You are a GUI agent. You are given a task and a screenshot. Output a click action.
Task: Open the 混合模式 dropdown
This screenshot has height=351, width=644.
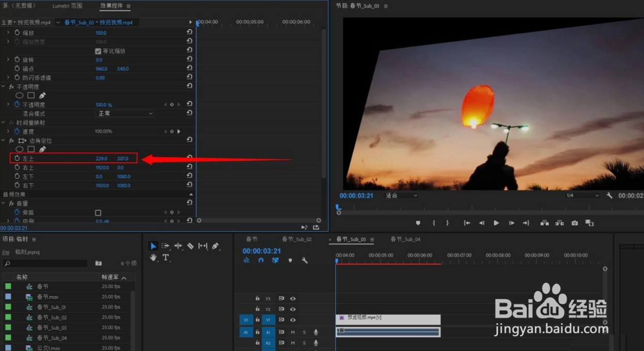pos(126,113)
